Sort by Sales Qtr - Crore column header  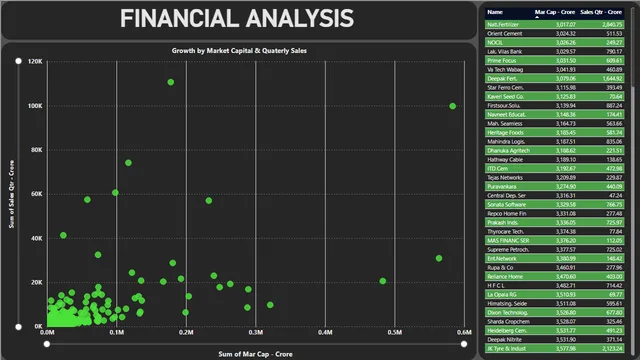[601, 12]
